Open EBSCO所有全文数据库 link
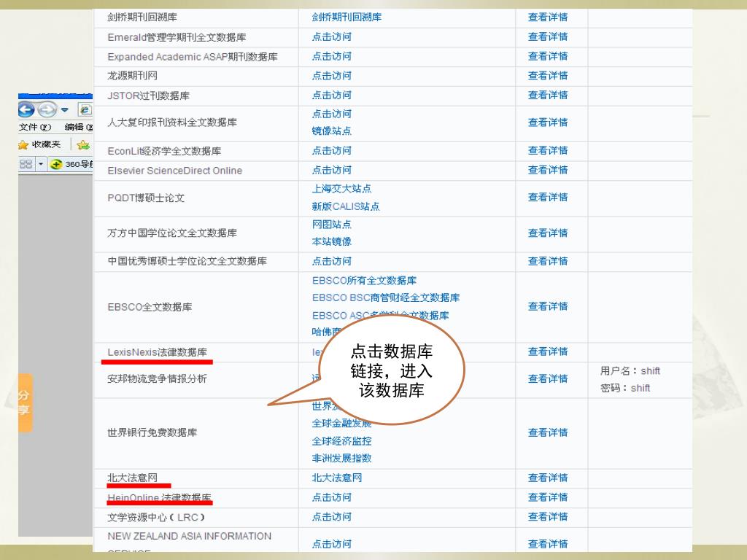 pos(365,281)
